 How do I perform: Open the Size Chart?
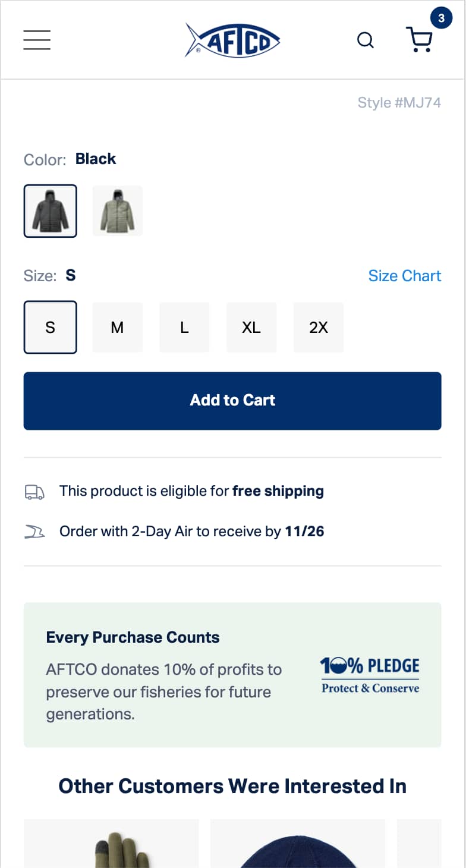click(x=405, y=276)
